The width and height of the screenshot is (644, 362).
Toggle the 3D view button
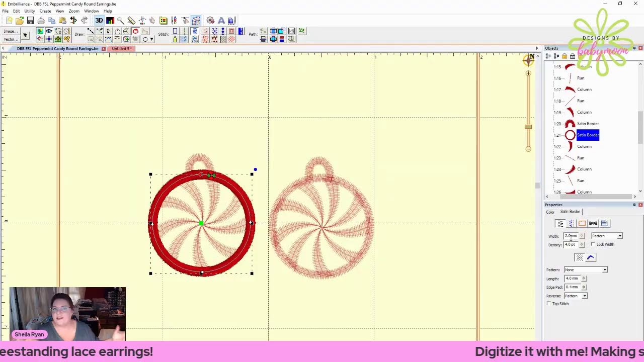[x=99, y=20]
